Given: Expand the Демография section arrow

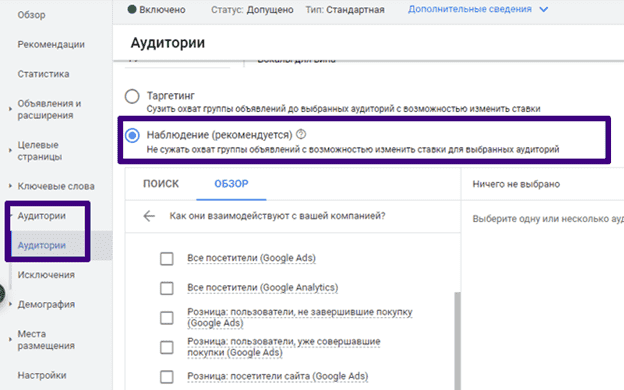Looking at the screenshot, I should click(x=10, y=304).
